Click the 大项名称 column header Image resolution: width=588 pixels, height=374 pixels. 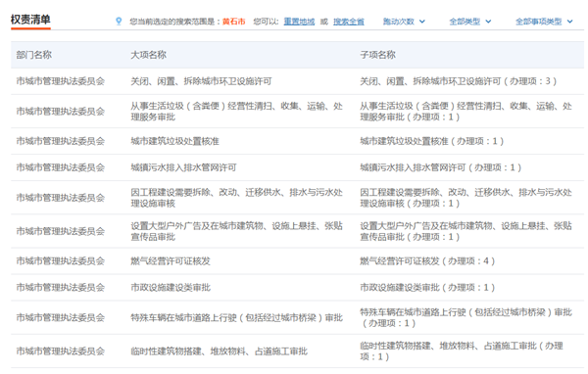tap(149, 55)
